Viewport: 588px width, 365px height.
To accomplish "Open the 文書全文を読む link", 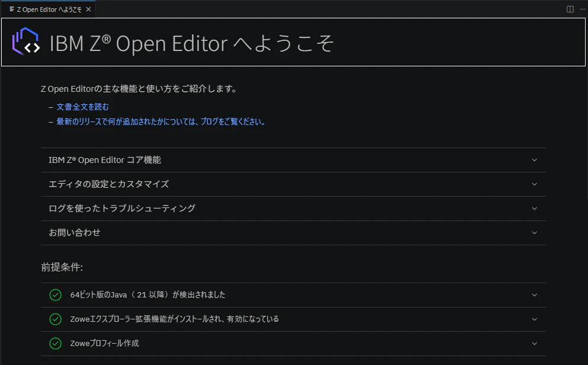I will tap(82, 107).
